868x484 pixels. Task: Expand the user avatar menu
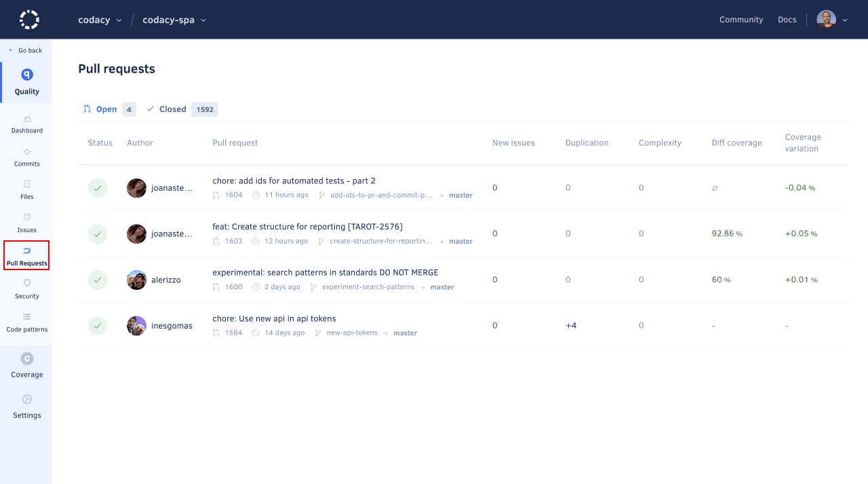point(832,20)
